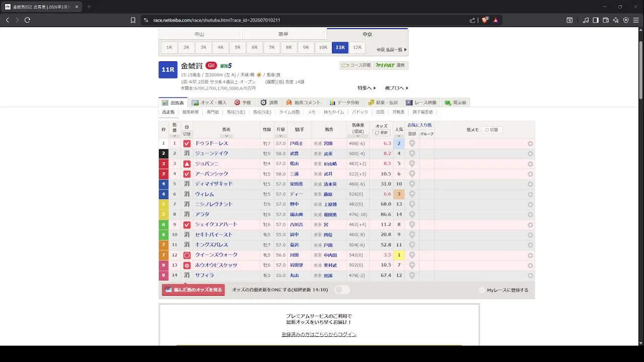Open the Brave VPN shield icon

click(x=626, y=20)
